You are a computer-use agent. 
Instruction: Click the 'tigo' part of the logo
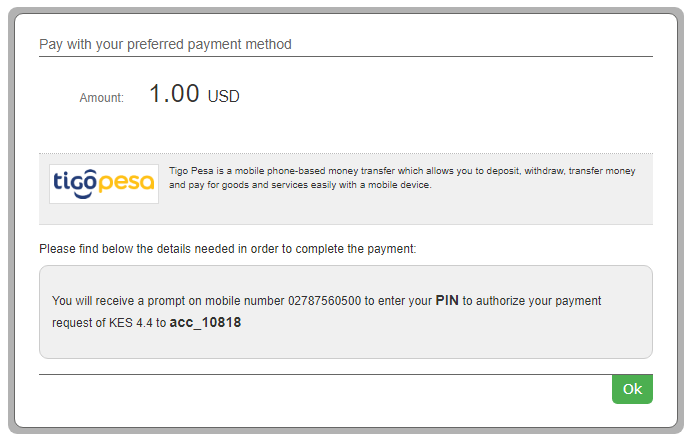click(75, 183)
